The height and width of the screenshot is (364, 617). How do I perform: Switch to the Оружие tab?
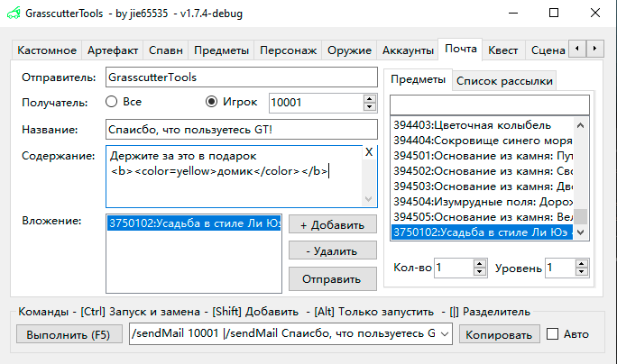point(350,50)
